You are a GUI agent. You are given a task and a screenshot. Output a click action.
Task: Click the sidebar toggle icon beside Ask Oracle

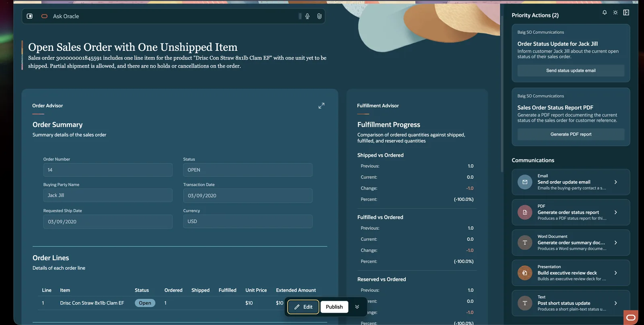coord(30,16)
